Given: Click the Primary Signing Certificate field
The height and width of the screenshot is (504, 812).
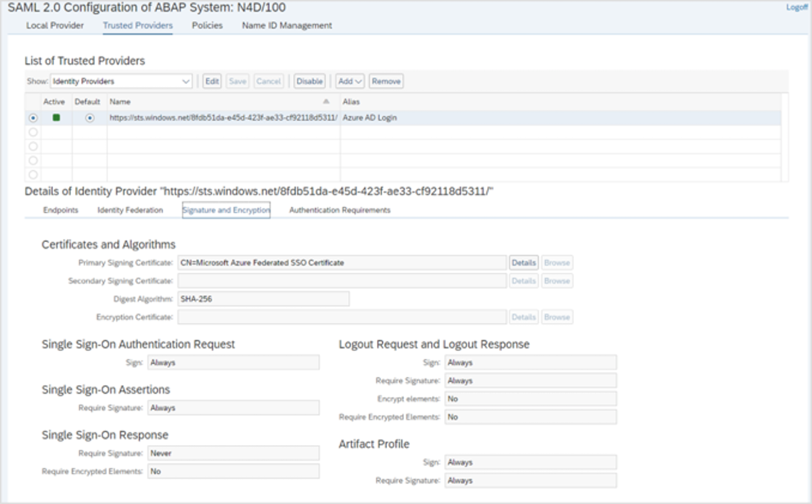Looking at the screenshot, I should pyautogui.click(x=342, y=262).
